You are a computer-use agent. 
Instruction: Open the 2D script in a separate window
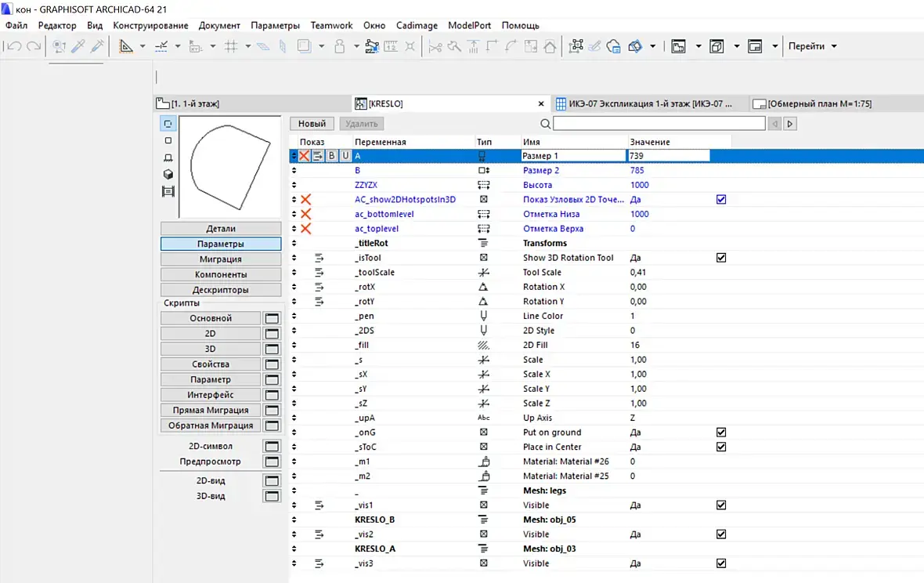point(272,334)
